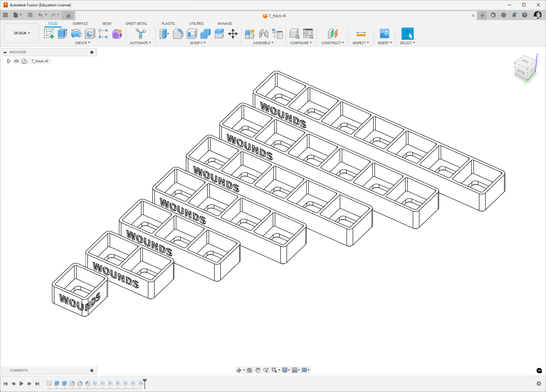
Task: Open the MODIFY menu label
Action: click(198, 43)
